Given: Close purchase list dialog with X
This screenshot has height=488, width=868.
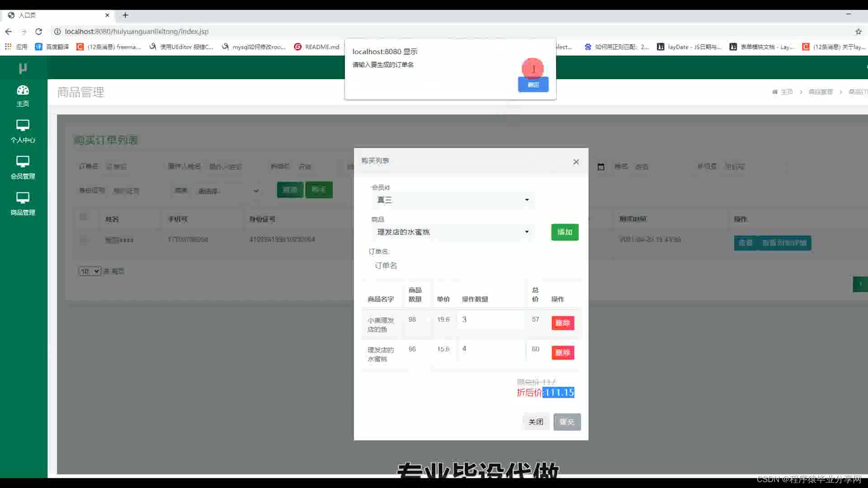Looking at the screenshot, I should pos(576,162).
